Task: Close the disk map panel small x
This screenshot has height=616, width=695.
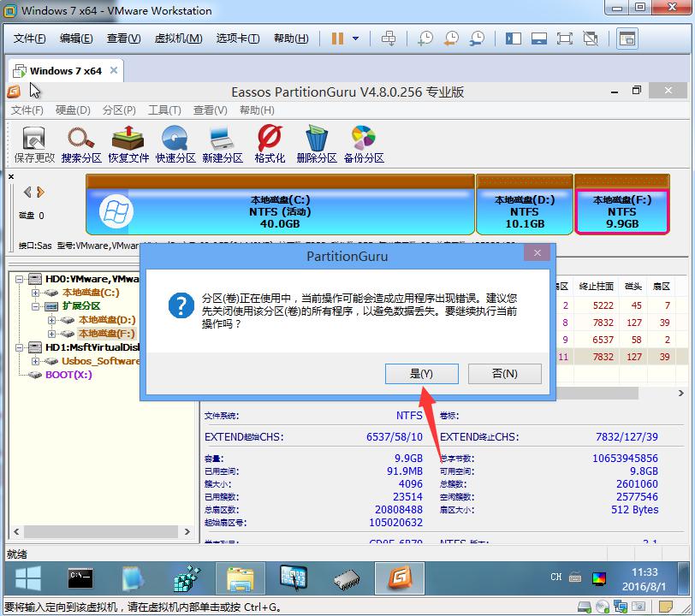Action: (x=11, y=176)
